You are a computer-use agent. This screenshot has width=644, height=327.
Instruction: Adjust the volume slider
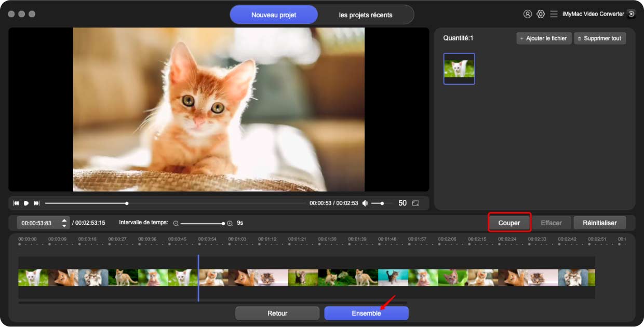coord(382,203)
